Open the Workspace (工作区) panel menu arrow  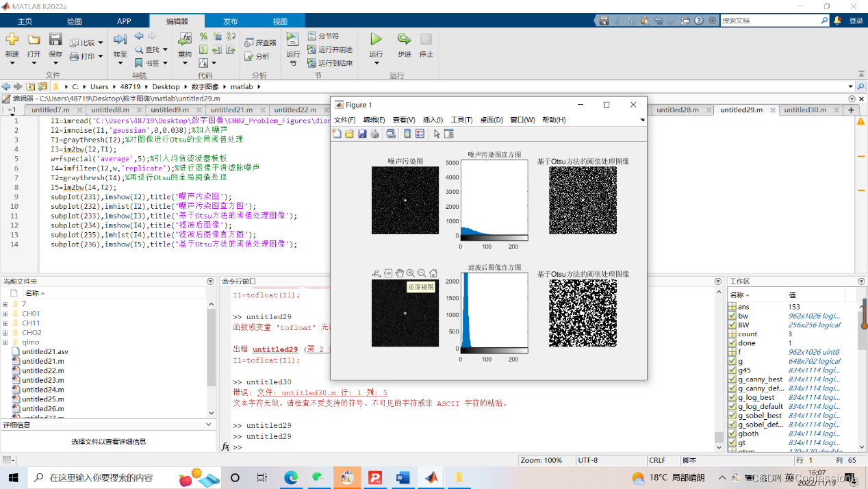[x=861, y=281]
